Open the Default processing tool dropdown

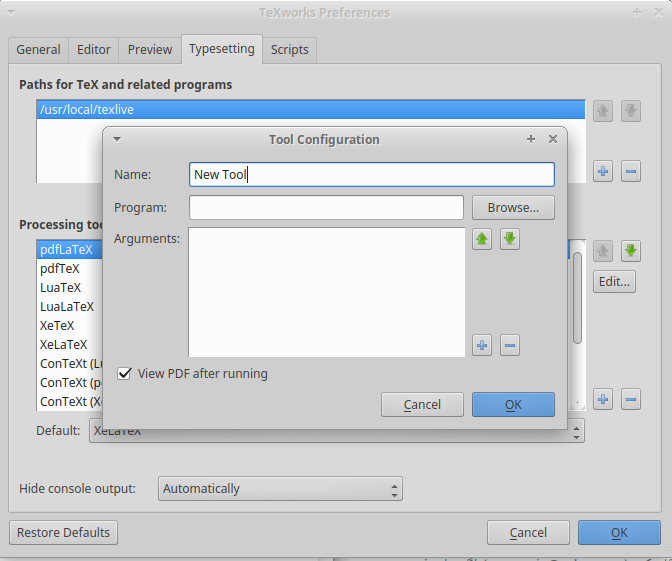[x=336, y=431]
